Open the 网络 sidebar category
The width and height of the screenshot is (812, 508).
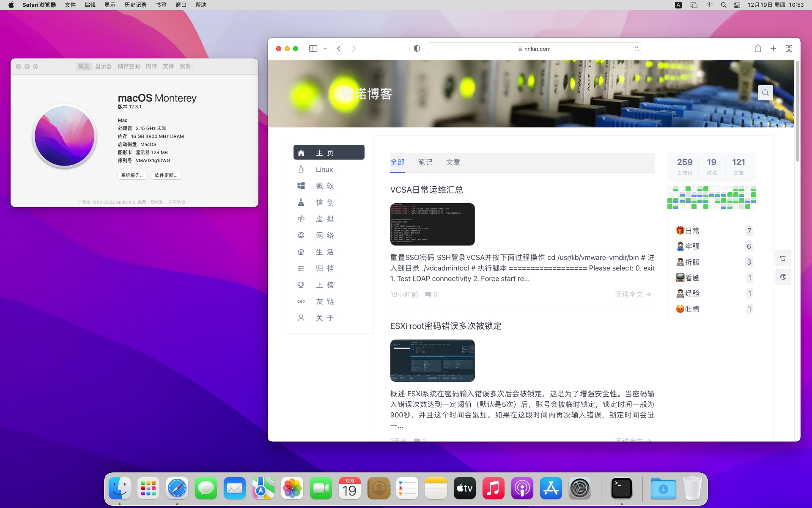click(x=324, y=235)
